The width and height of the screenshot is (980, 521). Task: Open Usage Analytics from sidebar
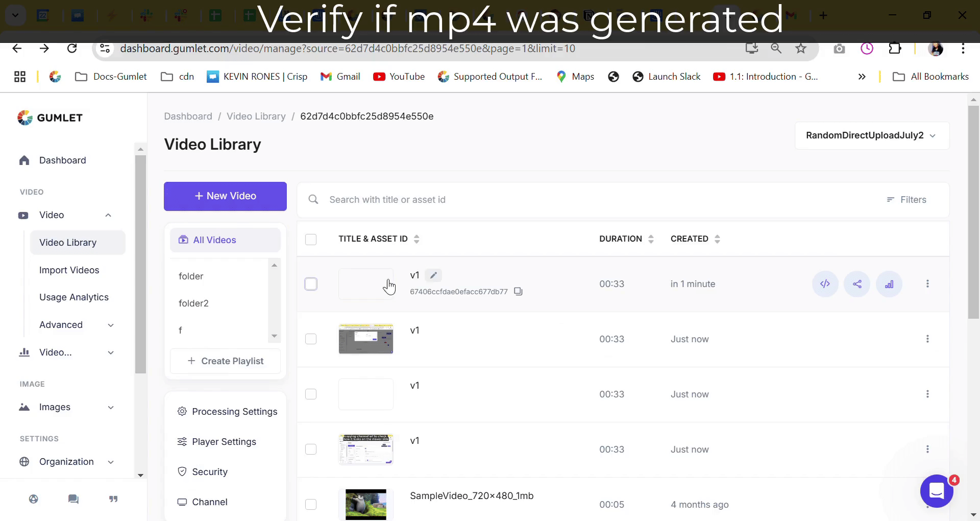pos(74,297)
